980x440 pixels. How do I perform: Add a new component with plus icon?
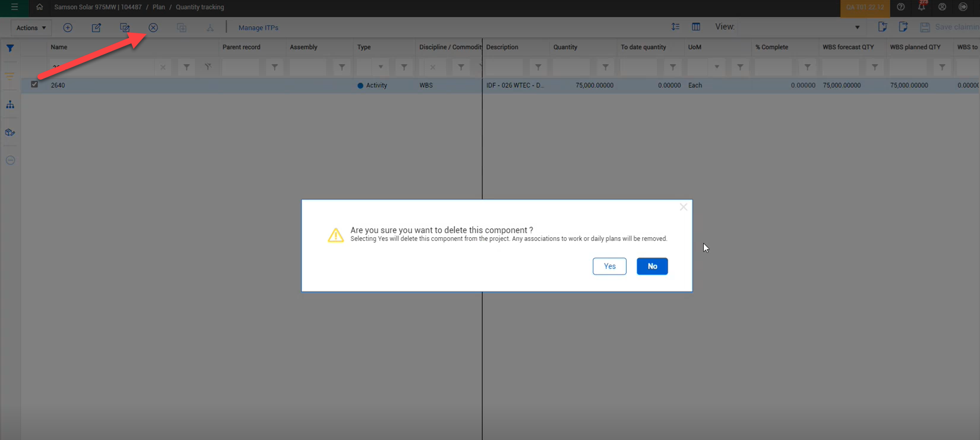click(68, 27)
